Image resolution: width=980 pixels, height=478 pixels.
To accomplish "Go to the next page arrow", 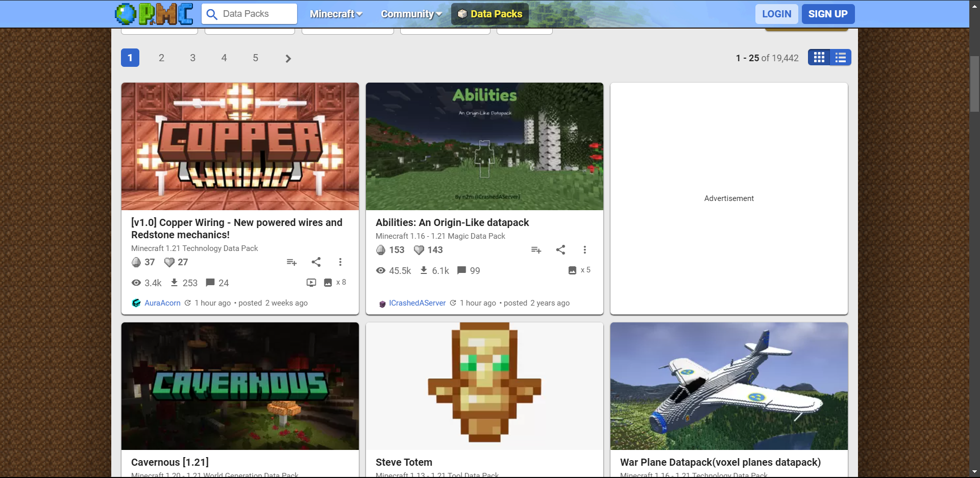I will click(288, 58).
